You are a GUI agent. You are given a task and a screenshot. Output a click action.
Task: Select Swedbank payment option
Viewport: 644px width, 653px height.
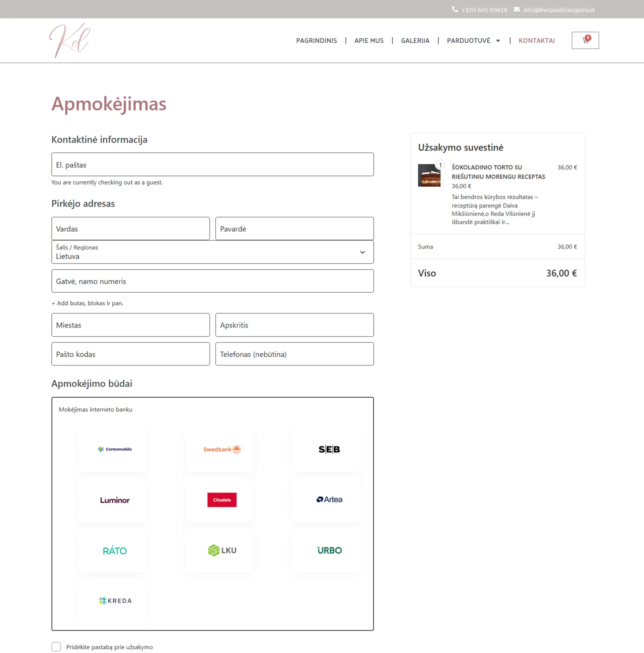(x=222, y=449)
